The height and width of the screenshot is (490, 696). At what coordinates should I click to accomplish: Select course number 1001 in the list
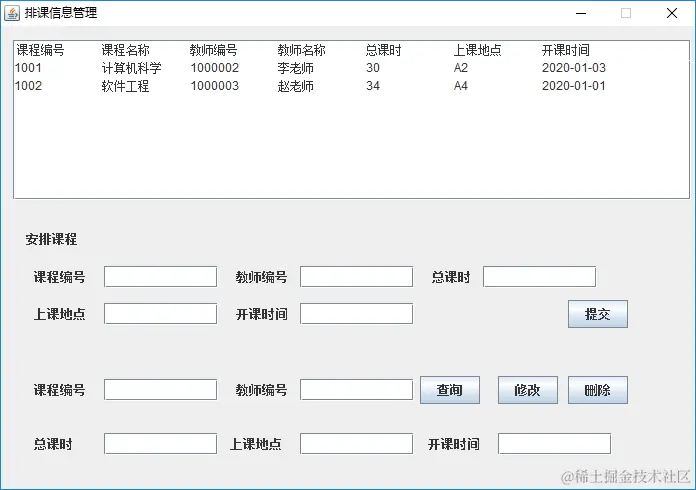point(28,68)
